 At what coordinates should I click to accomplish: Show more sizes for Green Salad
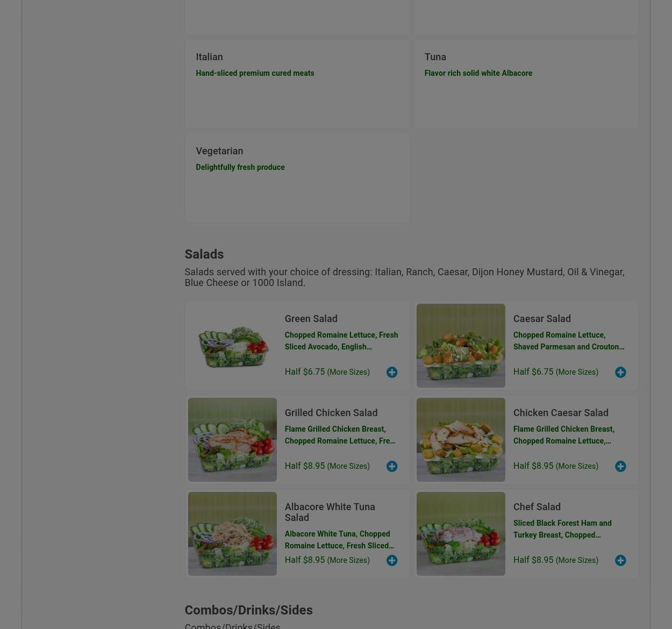click(348, 372)
